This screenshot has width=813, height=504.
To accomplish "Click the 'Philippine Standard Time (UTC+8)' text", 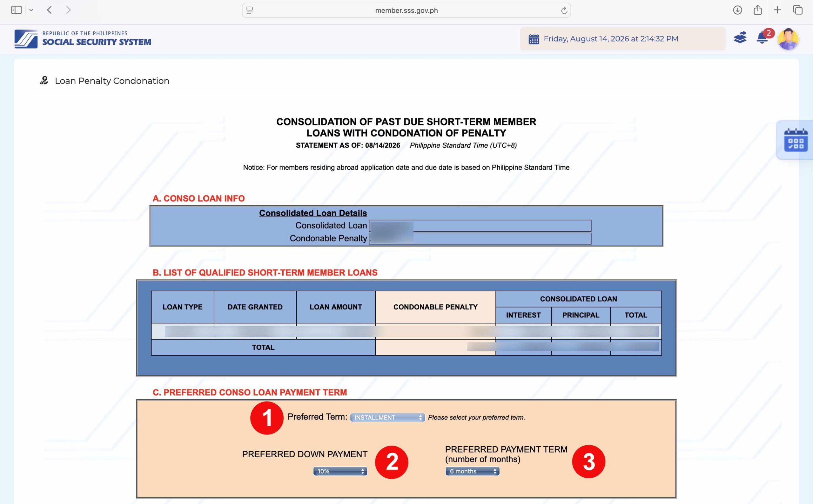I will pos(463,145).
